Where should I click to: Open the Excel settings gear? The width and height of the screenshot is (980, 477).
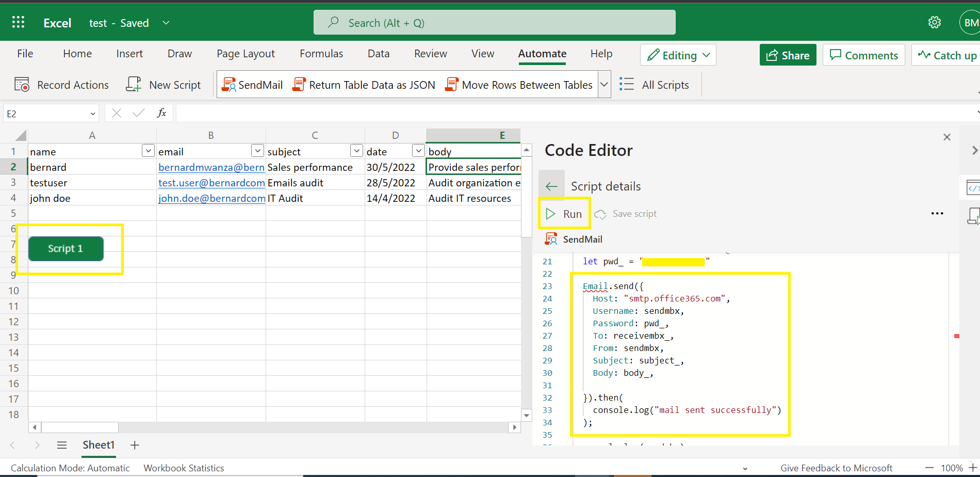pos(935,22)
